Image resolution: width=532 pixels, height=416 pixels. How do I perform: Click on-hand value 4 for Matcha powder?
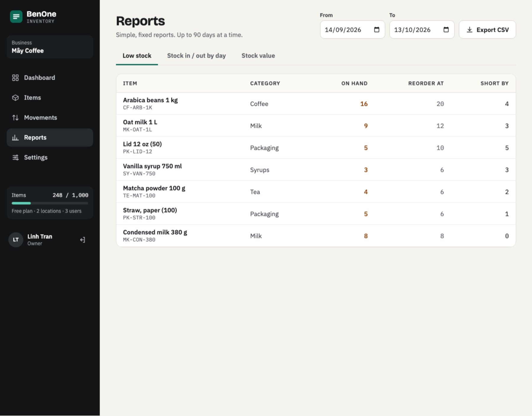click(366, 192)
